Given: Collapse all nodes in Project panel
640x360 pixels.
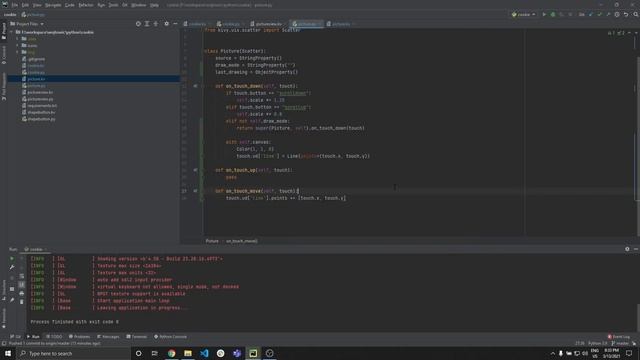Looking at the screenshot, I should pos(156,24).
